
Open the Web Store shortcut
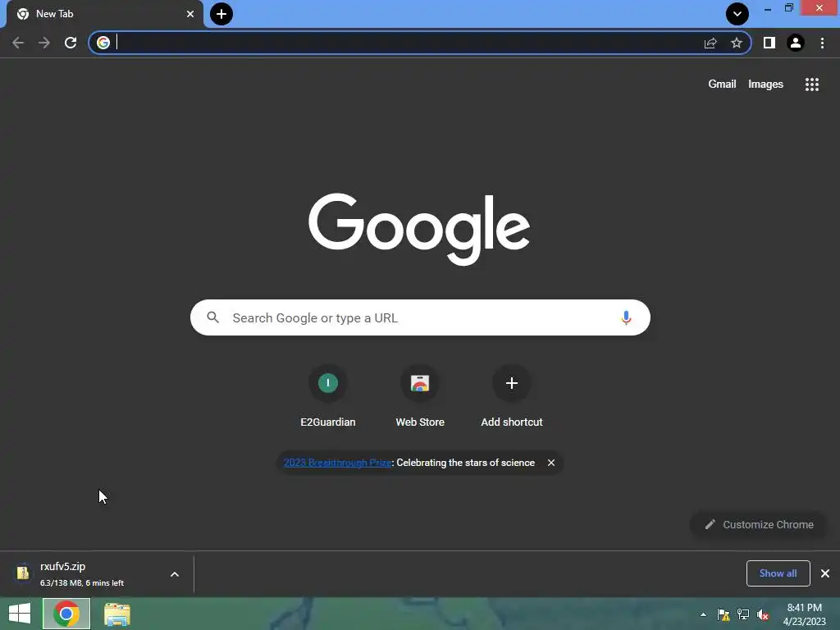pyautogui.click(x=420, y=396)
